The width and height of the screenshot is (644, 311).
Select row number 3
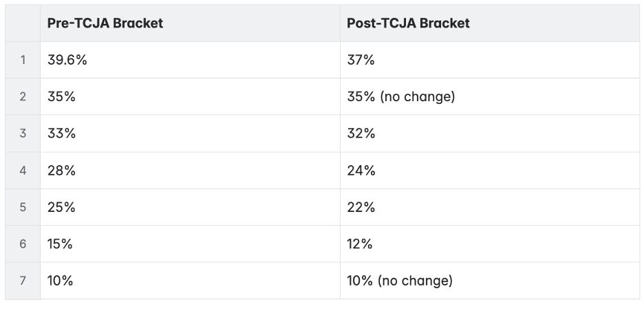click(x=23, y=133)
